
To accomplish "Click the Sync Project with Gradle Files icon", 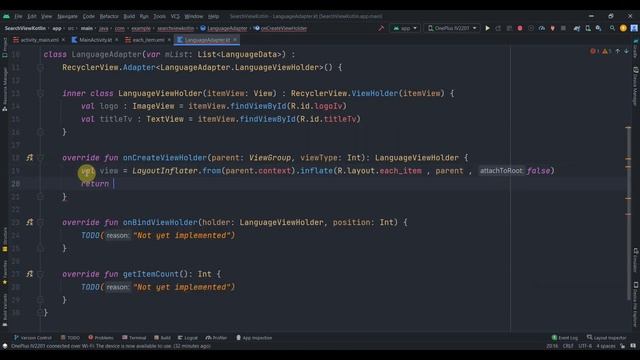I will 577,28.
